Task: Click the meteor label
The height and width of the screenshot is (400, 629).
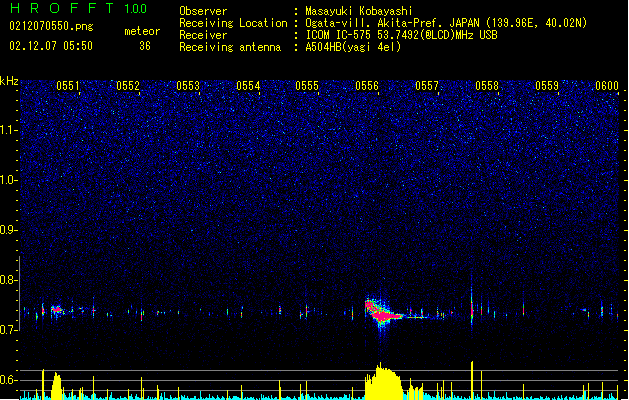Action: point(142,31)
